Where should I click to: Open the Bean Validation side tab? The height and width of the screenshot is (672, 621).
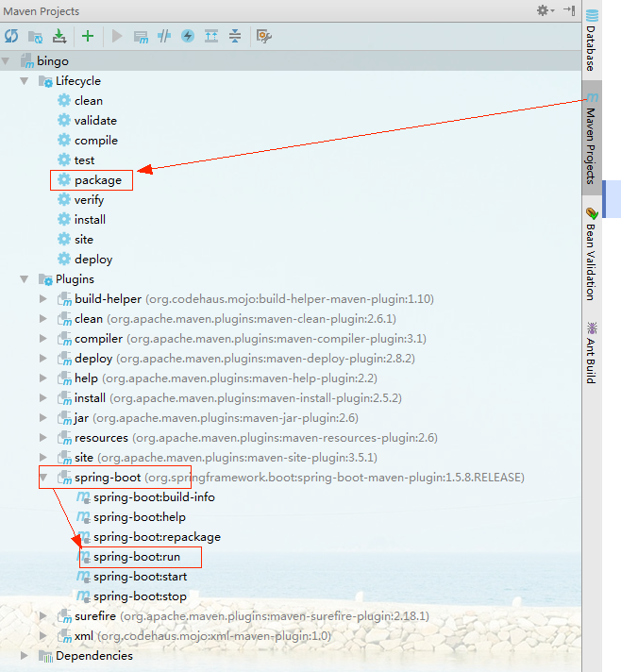[x=592, y=254]
